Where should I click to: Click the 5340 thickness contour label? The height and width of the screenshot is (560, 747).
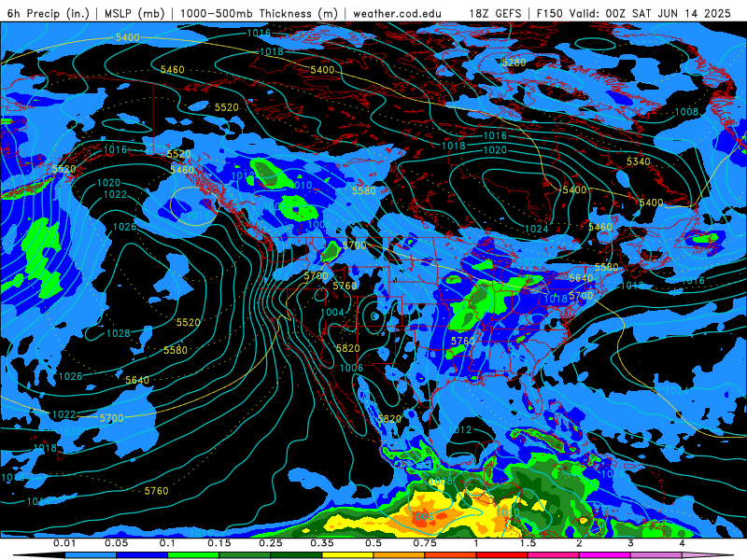(639, 161)
